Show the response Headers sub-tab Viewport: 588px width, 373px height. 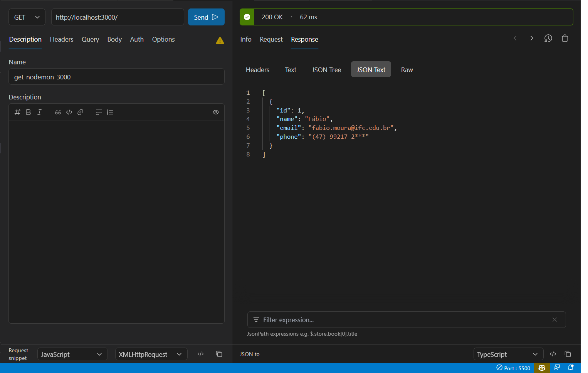click(x=257, y=70)
